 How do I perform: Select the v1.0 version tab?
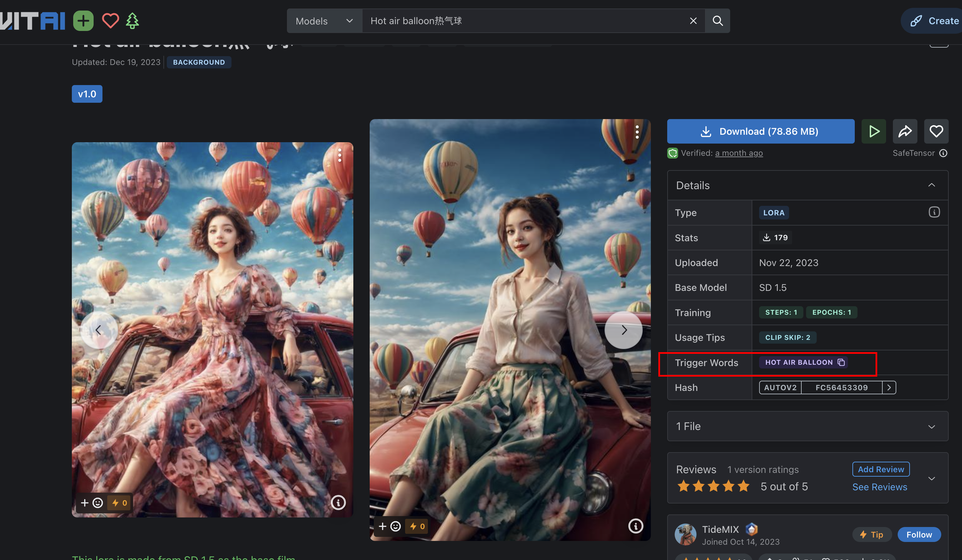[87, 94]
